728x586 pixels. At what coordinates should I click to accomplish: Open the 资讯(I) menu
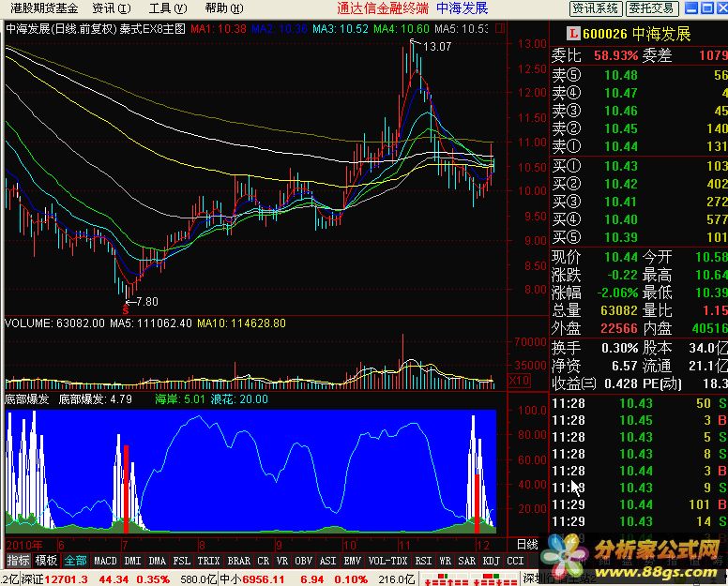coord(112,8)
